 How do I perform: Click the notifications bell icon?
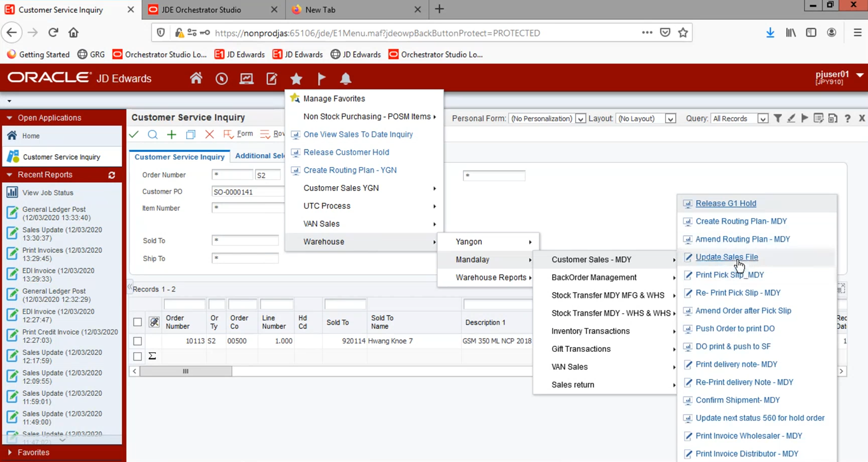pos(346,78)
